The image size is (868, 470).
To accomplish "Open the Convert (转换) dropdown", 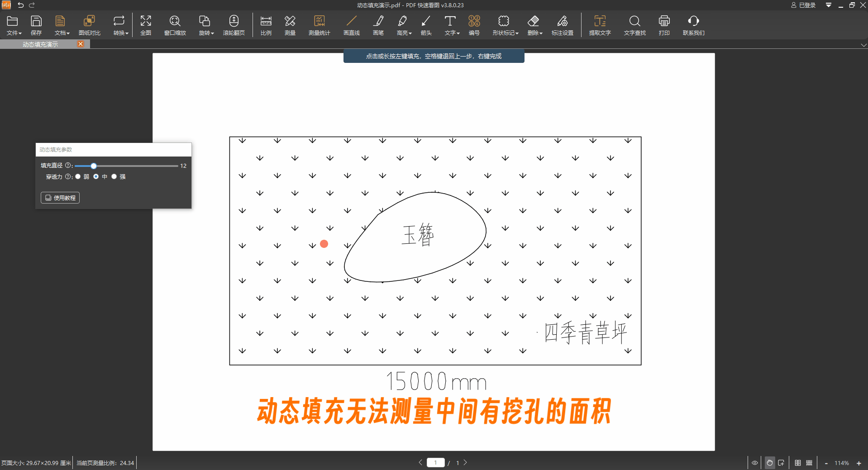I will [120, 25].
